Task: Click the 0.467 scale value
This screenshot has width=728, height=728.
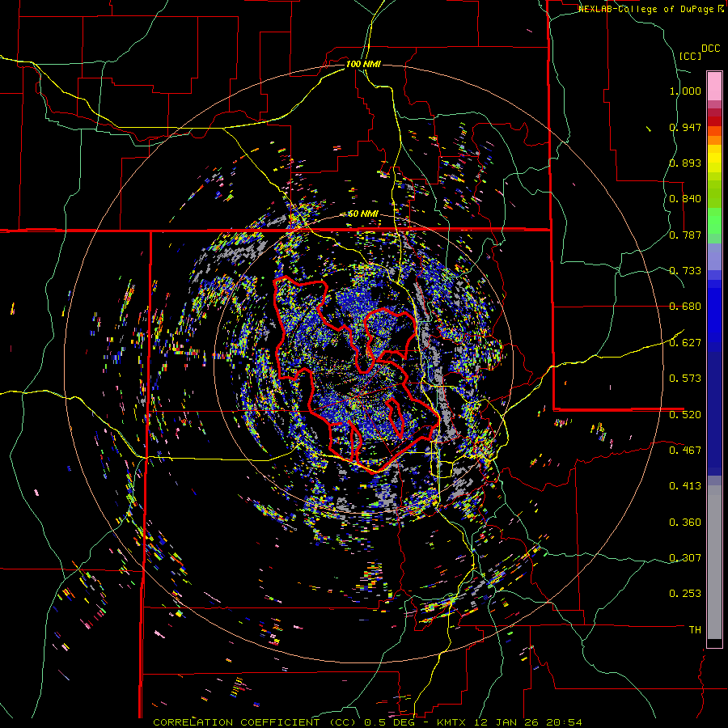Action: [685, 450]
